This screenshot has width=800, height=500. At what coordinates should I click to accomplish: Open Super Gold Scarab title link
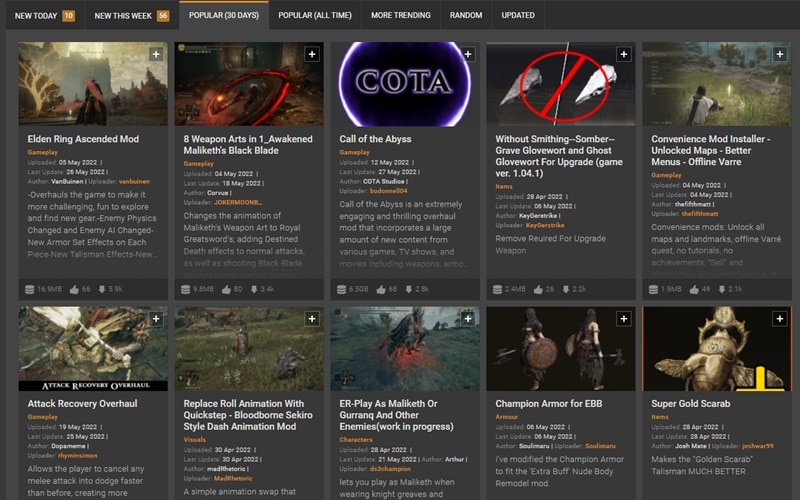click(x=690, y=404)
